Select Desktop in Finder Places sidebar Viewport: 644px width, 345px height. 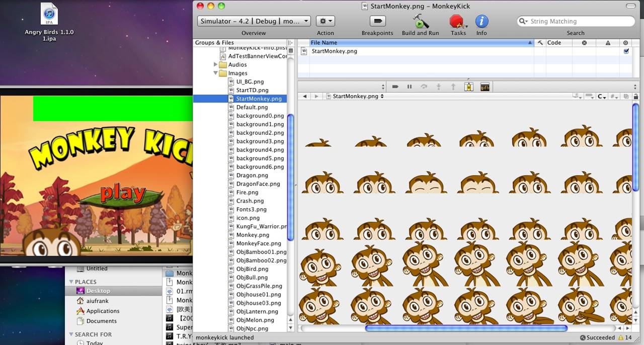coord(113,291)
